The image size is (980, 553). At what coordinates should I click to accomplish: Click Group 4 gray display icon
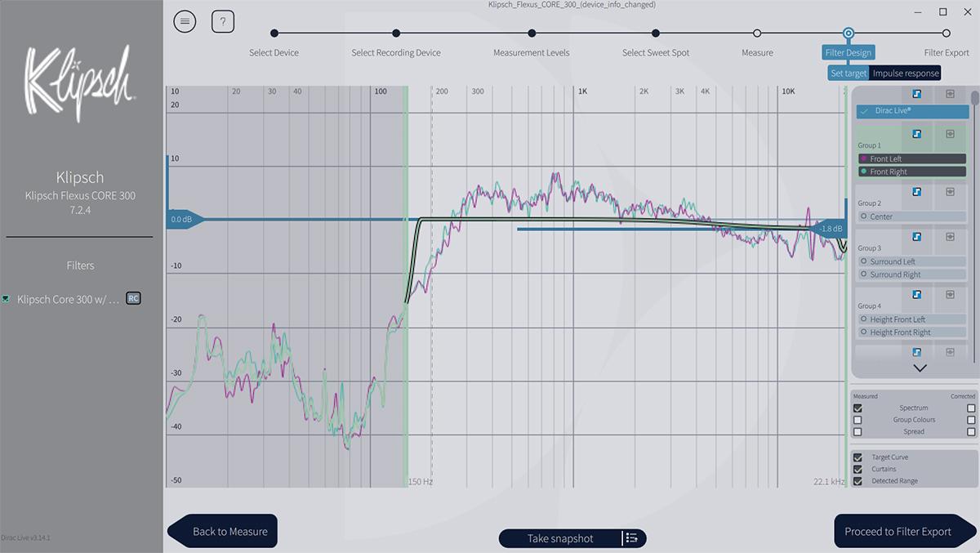(x=950, y=295)
